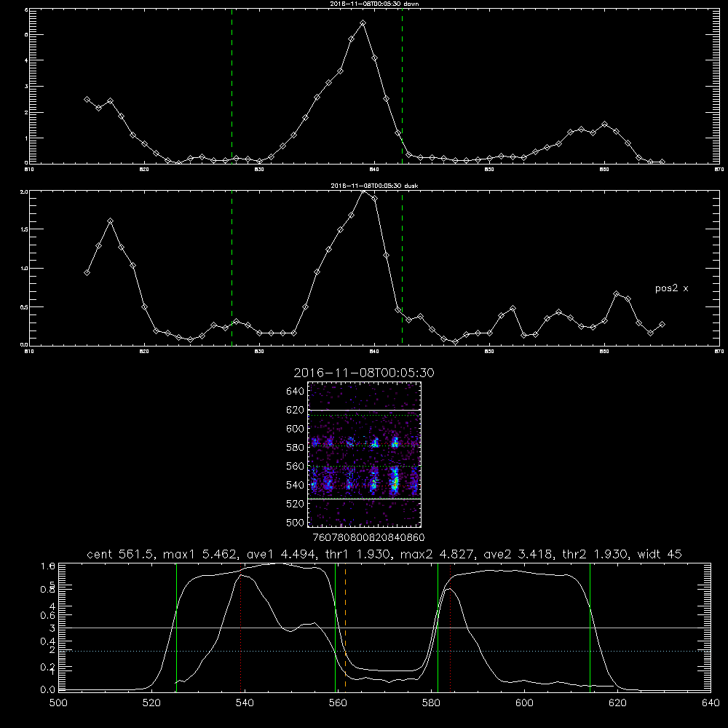The image size is (728, 728).
Task: Click the dawn plot title text
Action: pyautogui.click(x=374, y=4)
